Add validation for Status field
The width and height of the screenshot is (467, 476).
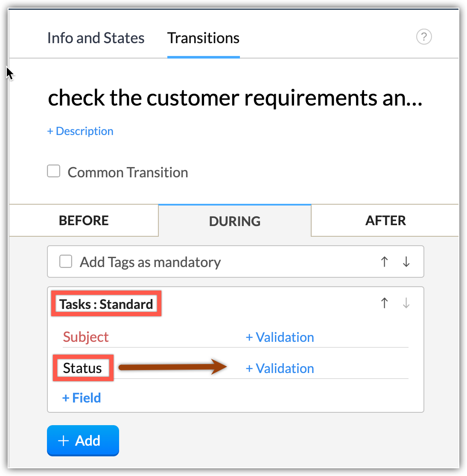pyautogui.click(x=280, y=368)
